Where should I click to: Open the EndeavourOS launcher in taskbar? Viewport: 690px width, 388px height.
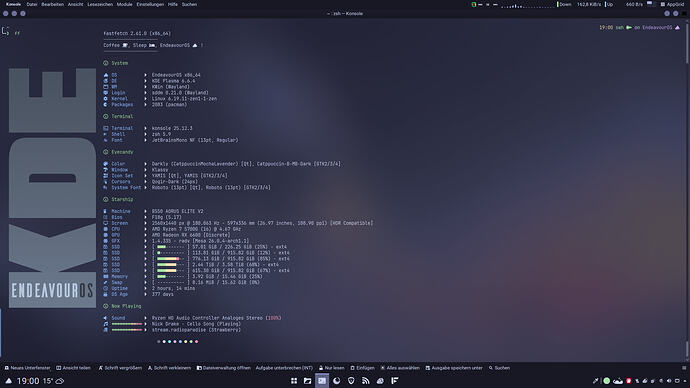coord(8,381)
